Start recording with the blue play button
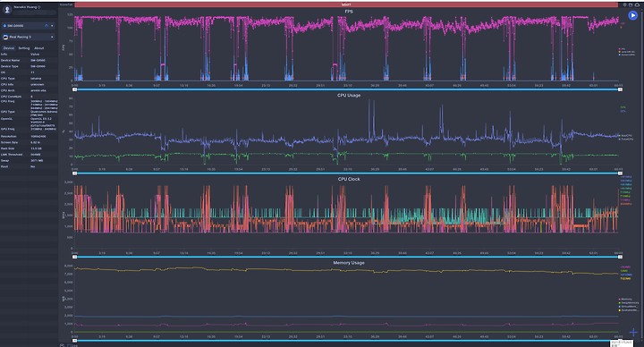The width and height of the screenshot is (644, 347). tap(633, 15)
